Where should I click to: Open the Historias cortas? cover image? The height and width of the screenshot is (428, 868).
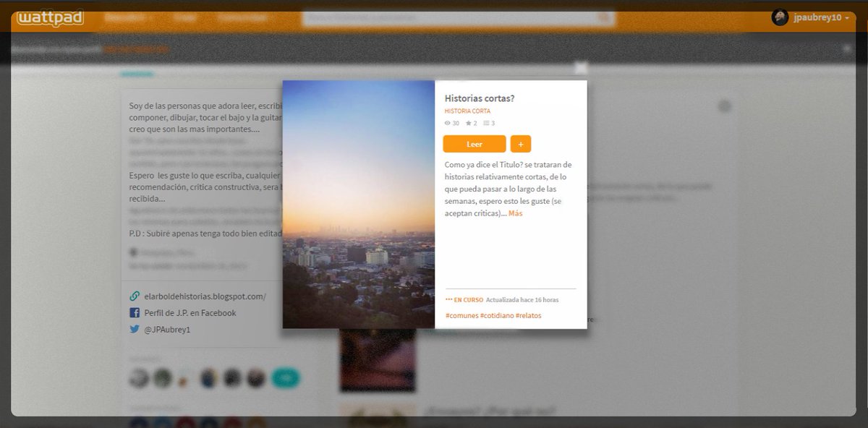coord(358,204)
